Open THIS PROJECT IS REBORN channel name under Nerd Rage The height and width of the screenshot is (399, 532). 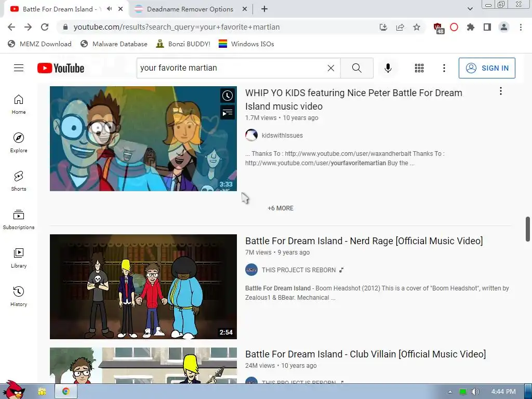[x=299, y=270]
